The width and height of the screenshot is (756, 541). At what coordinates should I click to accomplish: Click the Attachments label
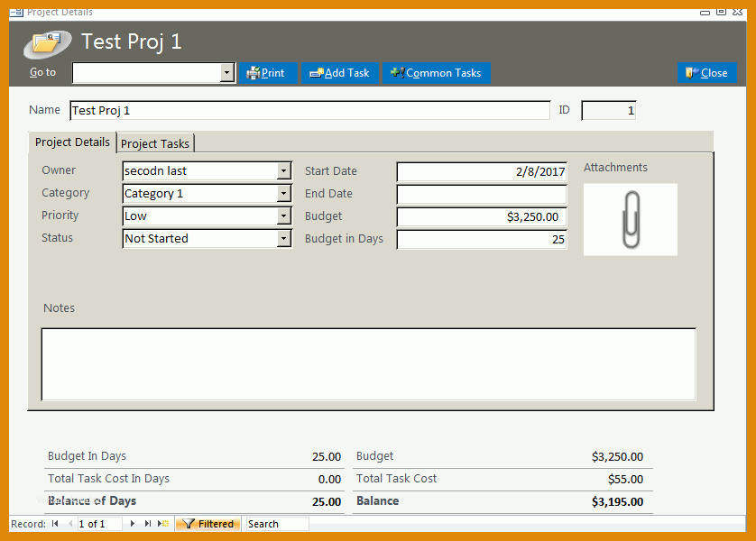coord(615,168)
